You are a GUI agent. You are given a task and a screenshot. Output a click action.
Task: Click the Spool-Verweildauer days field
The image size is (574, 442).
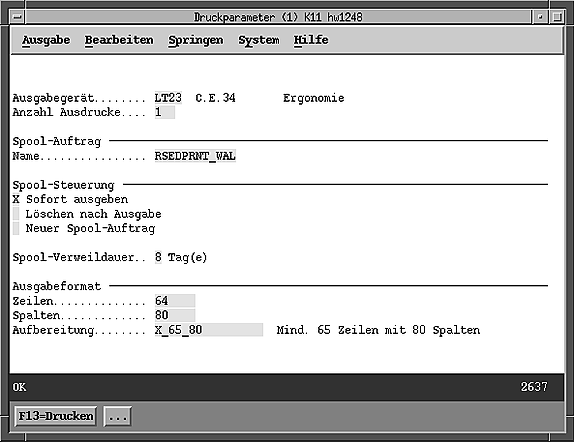click(x=158, y=257)
